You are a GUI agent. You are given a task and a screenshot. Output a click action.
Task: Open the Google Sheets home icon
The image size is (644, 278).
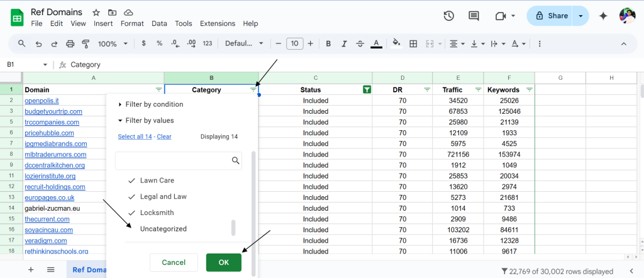[17, 18]
